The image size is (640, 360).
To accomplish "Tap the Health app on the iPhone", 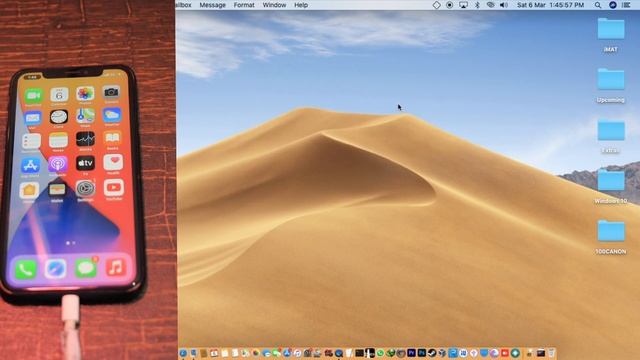I will 113,162.
